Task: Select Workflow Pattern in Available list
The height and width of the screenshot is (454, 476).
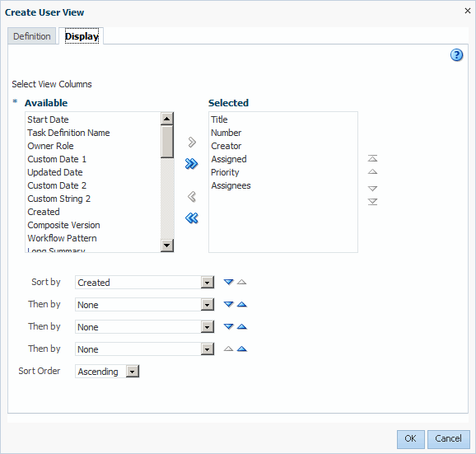Action: click(62, 238)
